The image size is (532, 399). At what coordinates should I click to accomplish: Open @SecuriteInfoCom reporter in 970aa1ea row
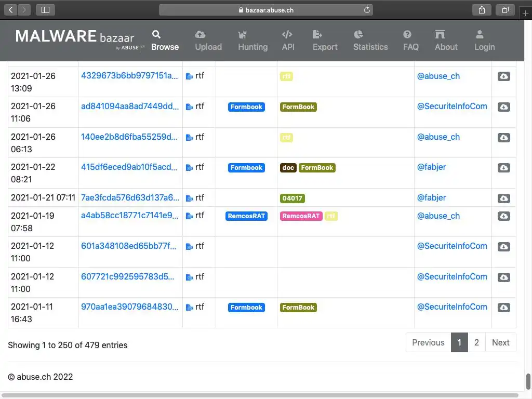(452, 307)
